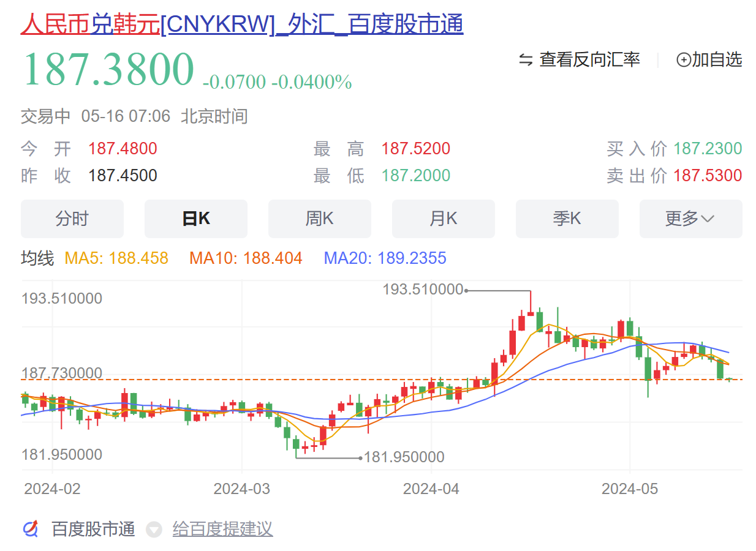
Task: Click the 2024-04 date axis label
Action: pyautogui.click(x=431, y=489)
